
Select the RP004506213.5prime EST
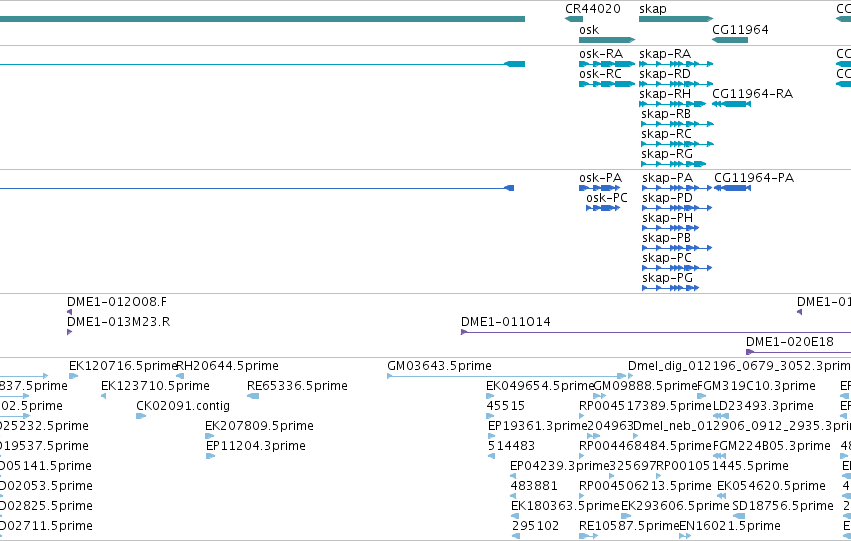coord(582,496)
